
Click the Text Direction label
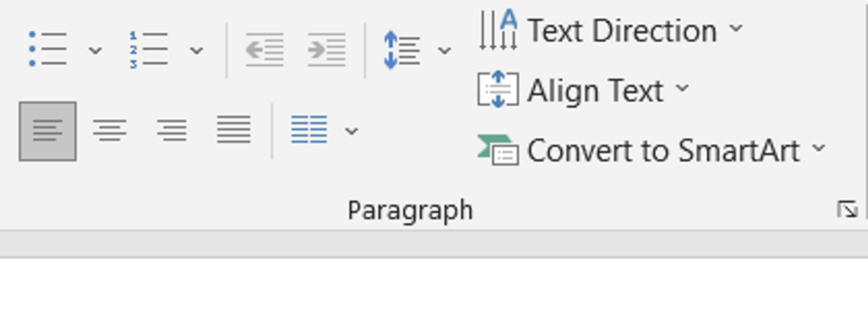click(622, 31)
